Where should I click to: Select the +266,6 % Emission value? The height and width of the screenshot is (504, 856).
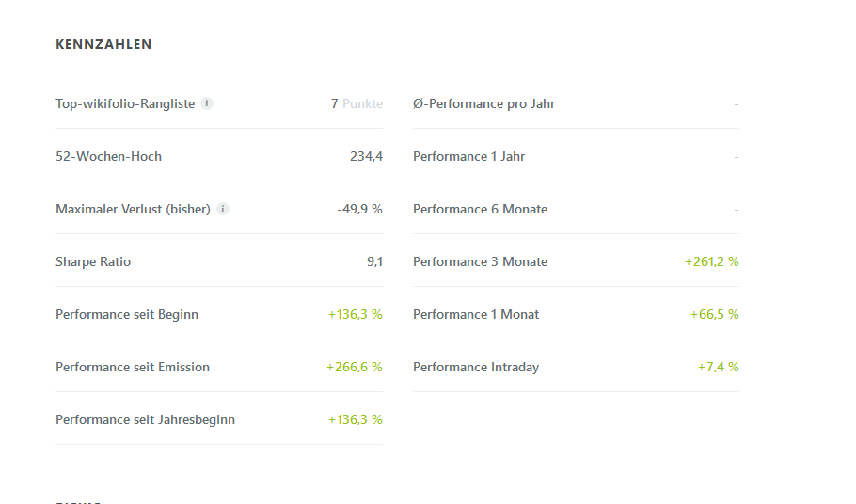click(x=354, y=367)
